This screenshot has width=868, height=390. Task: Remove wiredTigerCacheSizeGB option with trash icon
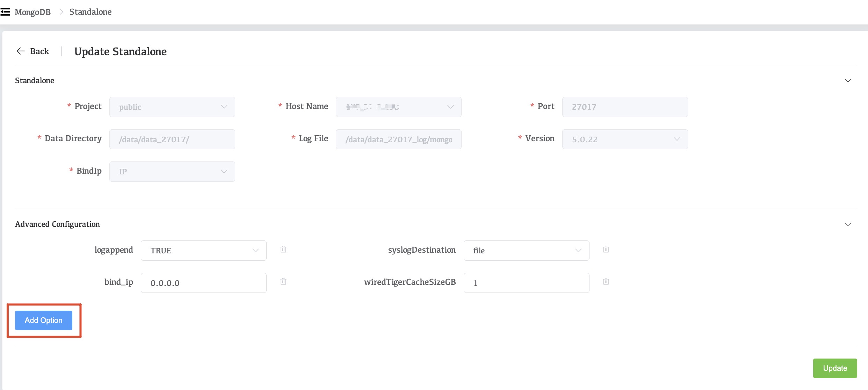pos(606,282)
